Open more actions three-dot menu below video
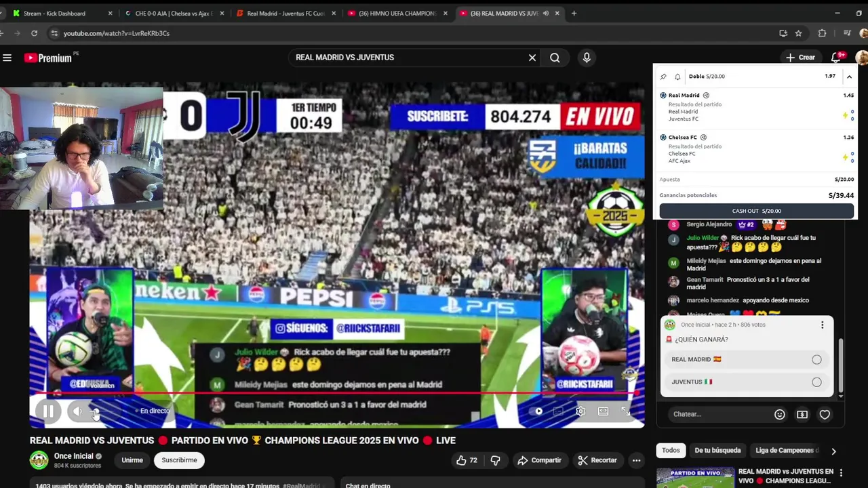The height and width of the screenshot is (488, 868). (636, 460)
